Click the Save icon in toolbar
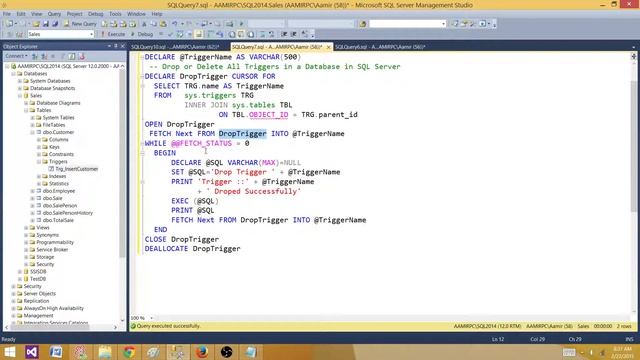The height and width of the screenshot is (360, 640). [x=45, y=24]
